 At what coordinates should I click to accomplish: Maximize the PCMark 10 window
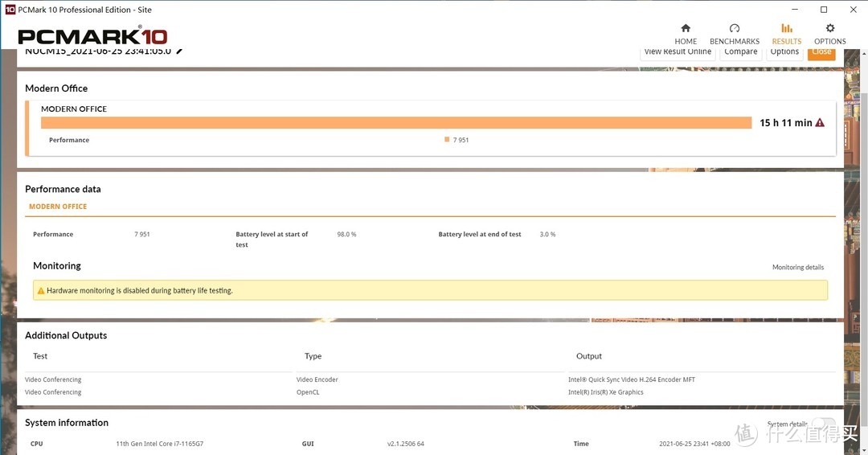coord(824,10)
